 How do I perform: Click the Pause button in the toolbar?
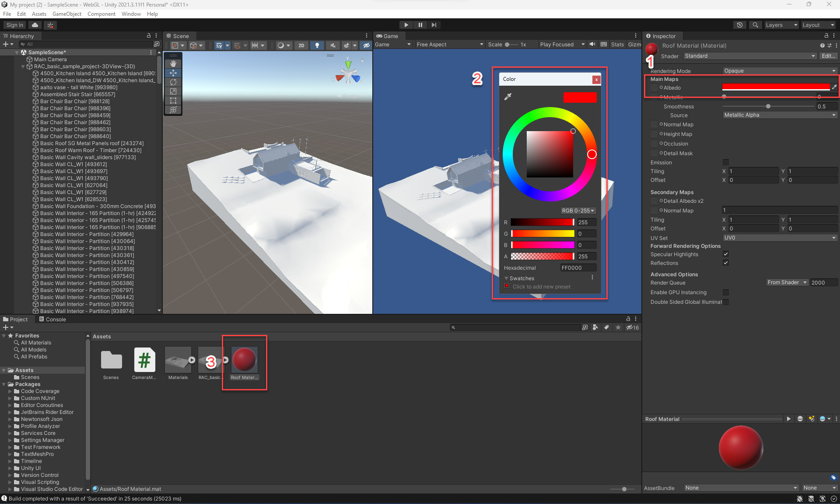(420, 25)
